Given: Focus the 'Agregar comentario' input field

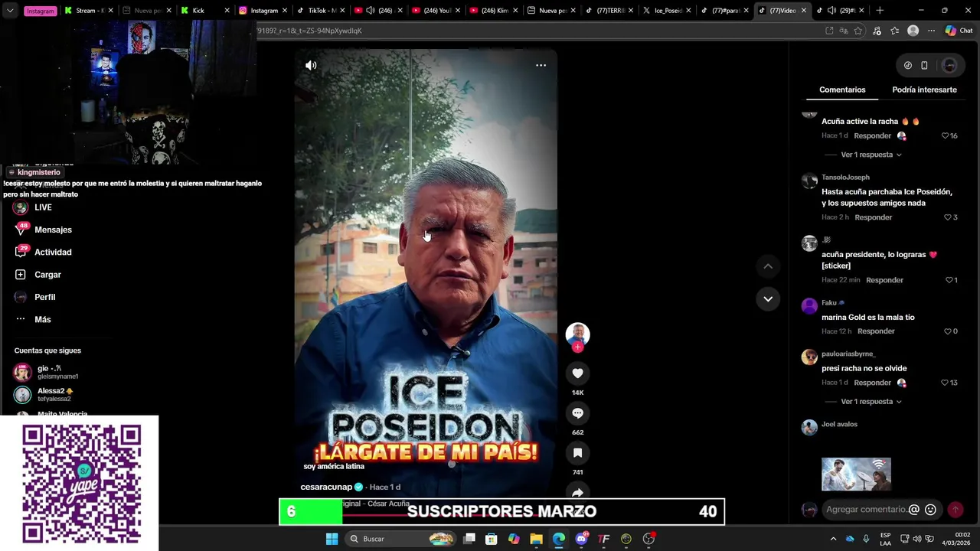Looking at the screenshot, I should tap(865, 510).
